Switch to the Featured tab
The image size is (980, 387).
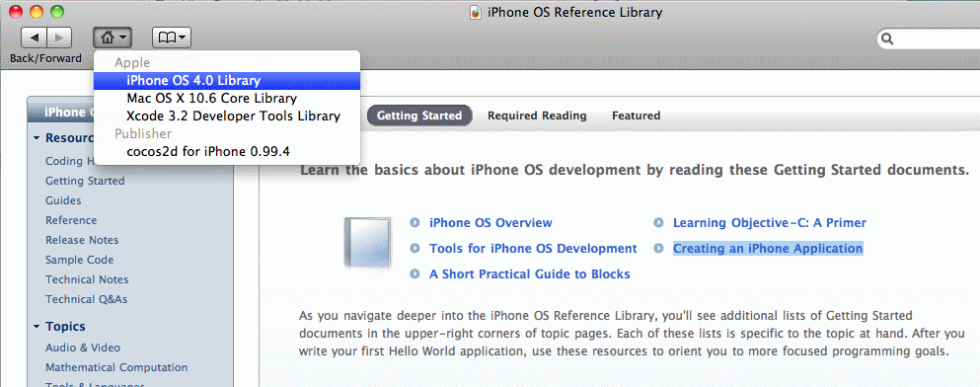(x=637, y=116)
